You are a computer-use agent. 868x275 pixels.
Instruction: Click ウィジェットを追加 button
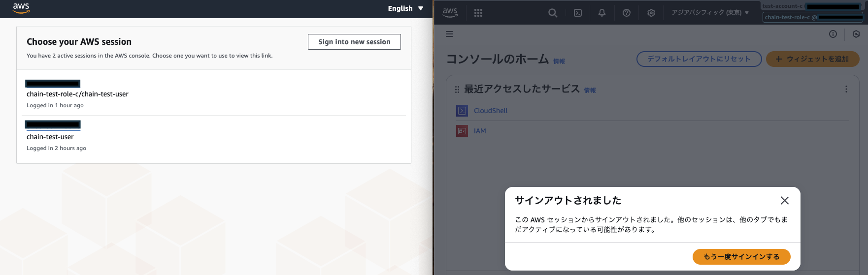(813, 59)
